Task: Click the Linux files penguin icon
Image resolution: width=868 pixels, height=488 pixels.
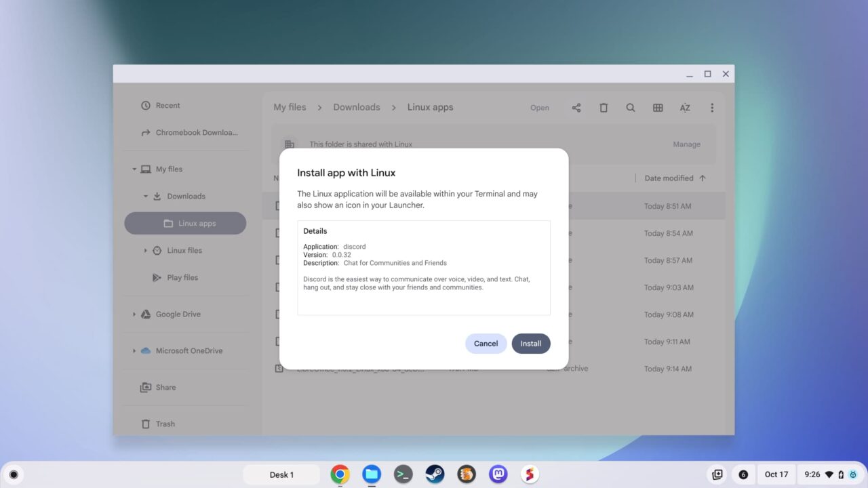Action: pos(157,251)
